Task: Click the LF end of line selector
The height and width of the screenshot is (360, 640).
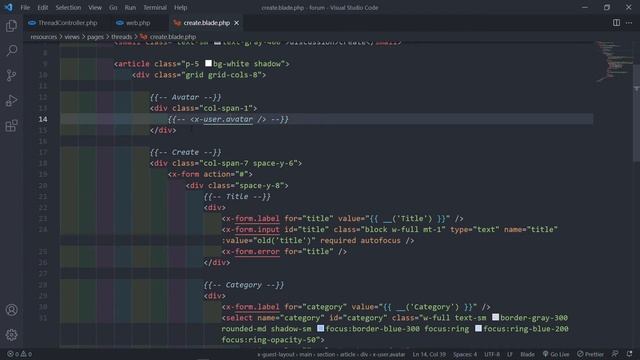Action: click(x=510, y=354)
